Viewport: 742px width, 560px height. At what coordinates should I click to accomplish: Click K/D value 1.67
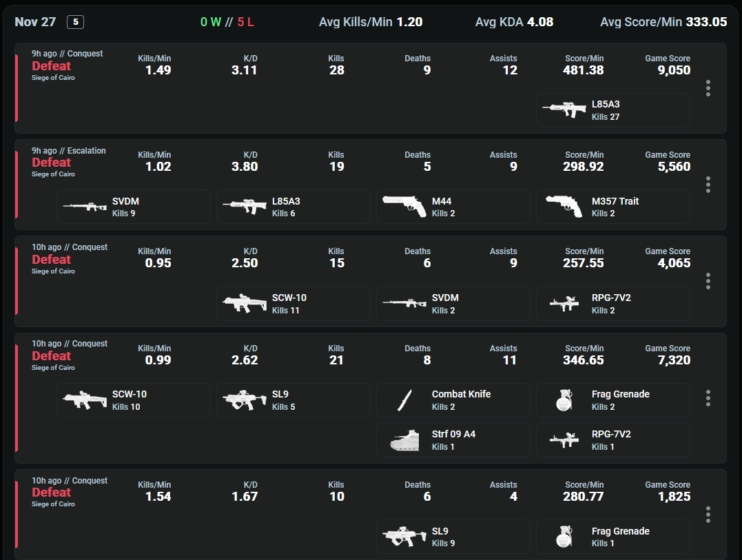coord(244,497)
